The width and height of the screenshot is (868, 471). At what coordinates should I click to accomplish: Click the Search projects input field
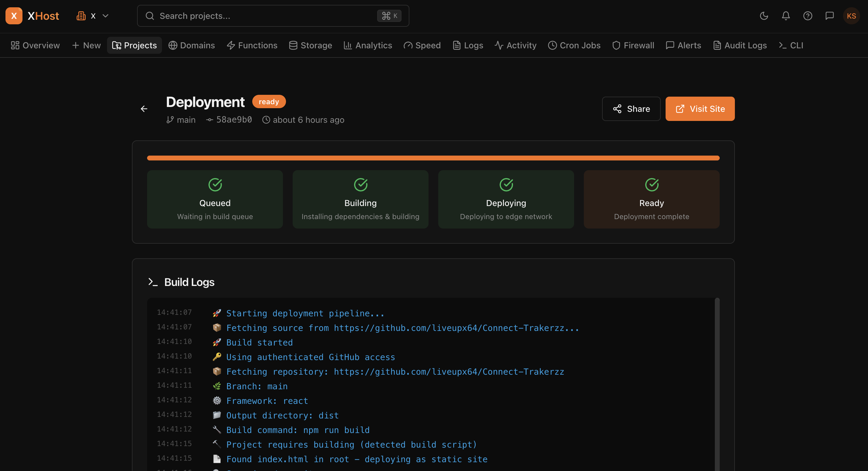tap(273, 15)
